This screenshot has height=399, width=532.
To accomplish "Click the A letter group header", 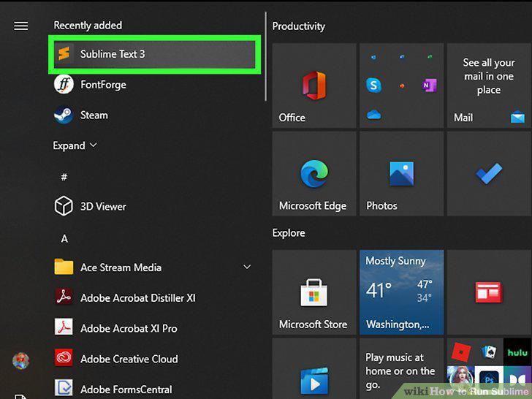I will click(x=64, y=238).
